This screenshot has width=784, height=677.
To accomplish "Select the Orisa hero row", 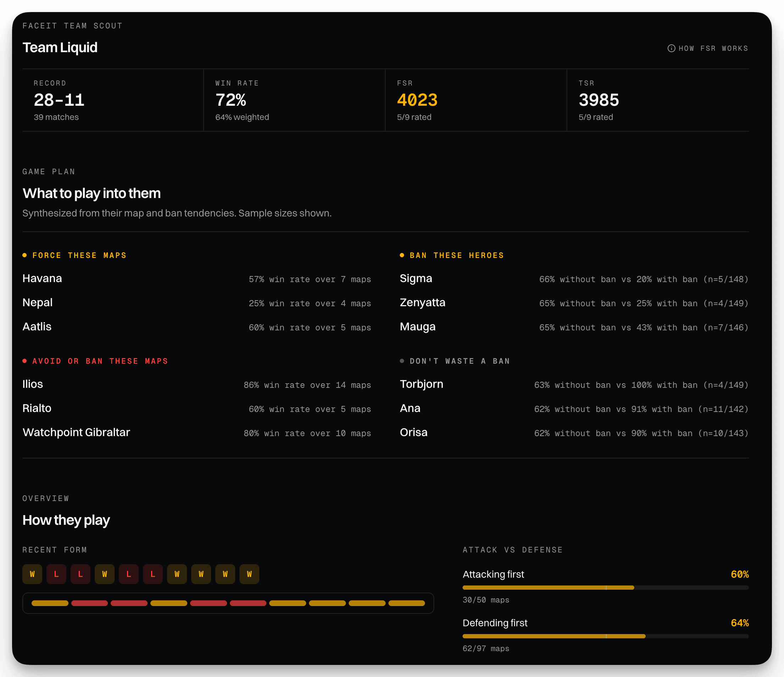I will click(574, 433).
